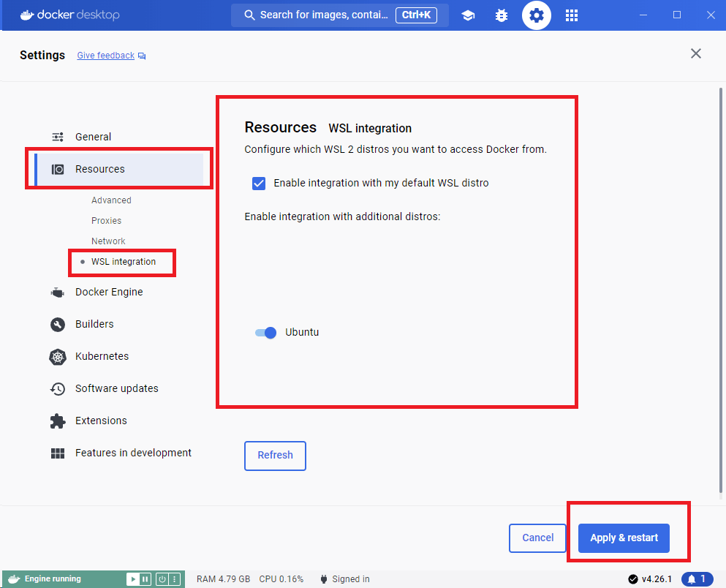Open the Give feedback link
This screenshot has height=588, width=726.
[x=105, y=56]
